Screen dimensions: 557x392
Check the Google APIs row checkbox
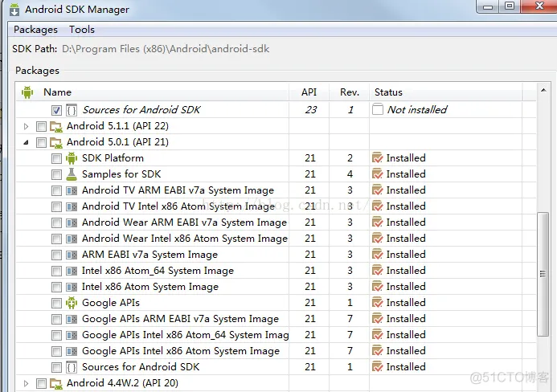coord(56,303)
